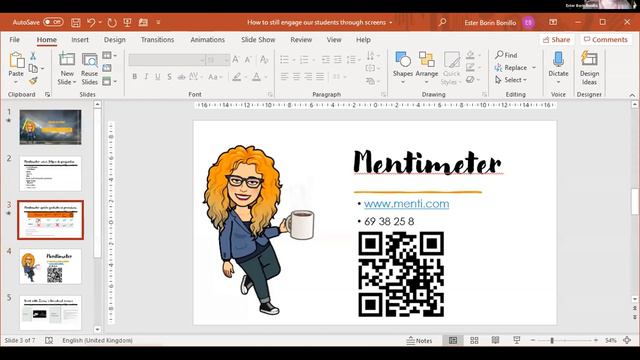Collapse the ribbon with chevron

pos(632,95)
